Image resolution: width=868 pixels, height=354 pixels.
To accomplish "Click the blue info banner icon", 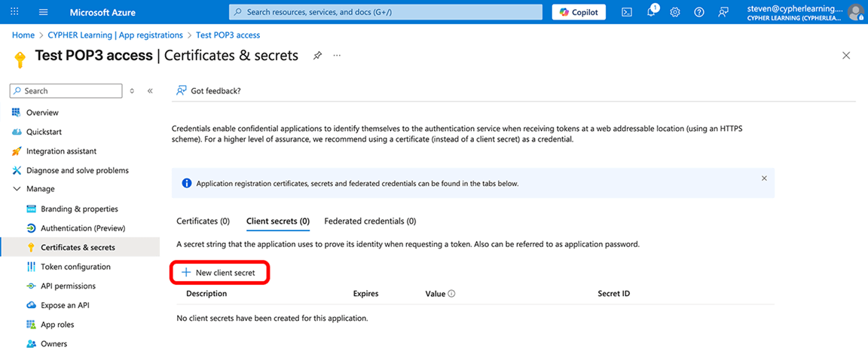I will coord(187,184).
